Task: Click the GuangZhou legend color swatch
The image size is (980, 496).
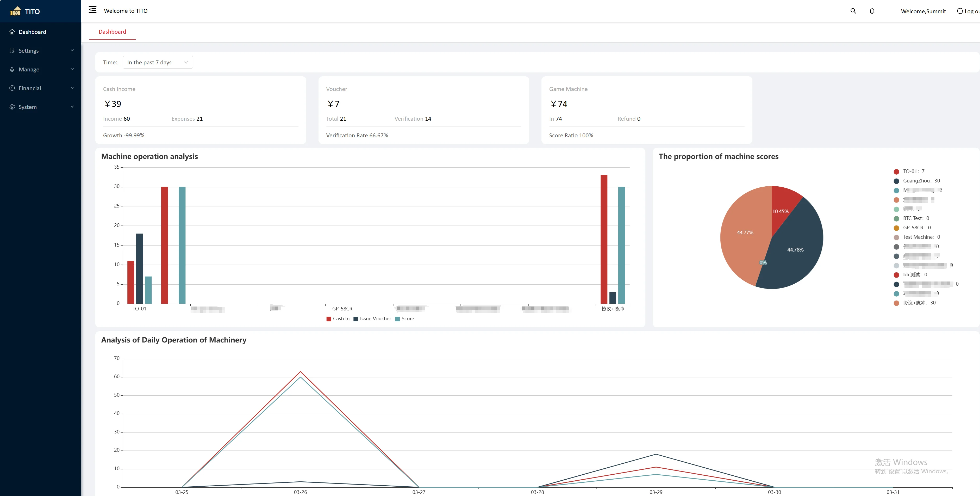Action: click(x=896, y=181)
